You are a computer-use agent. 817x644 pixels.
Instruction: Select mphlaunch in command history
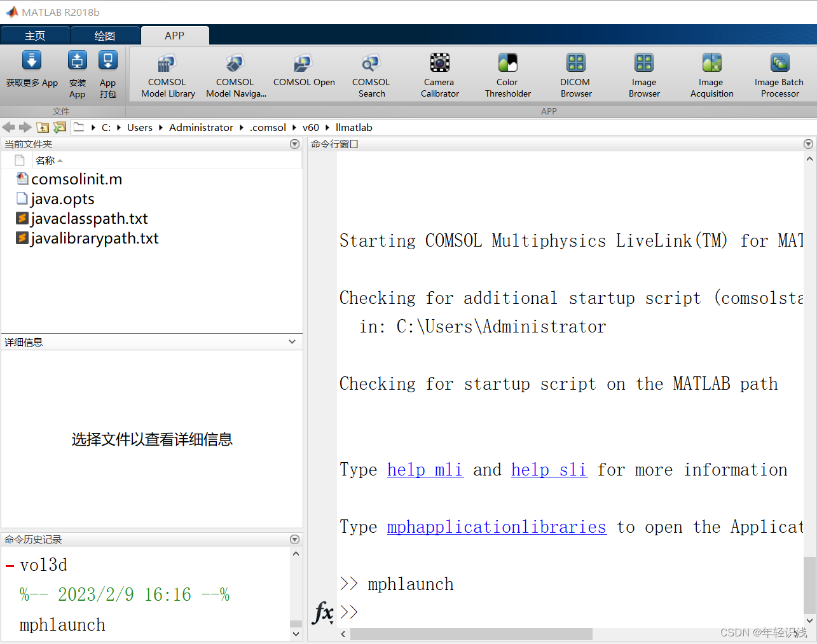(x=62, y=624)
